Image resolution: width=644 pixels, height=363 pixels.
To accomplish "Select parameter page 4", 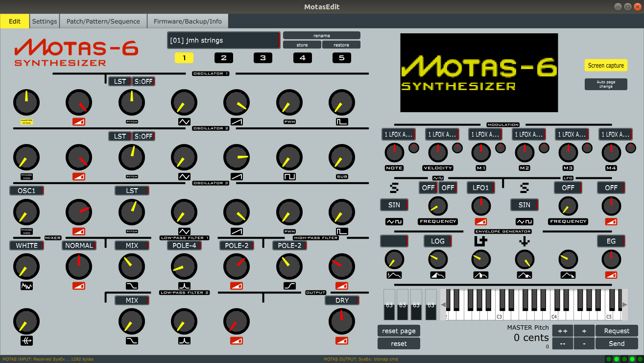I will click(302, 58).
